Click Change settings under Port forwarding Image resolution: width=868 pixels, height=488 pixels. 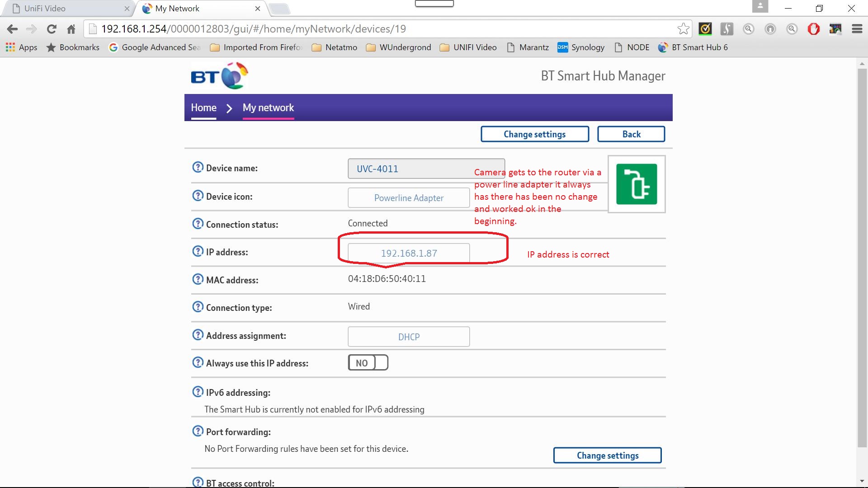(x=608, y=455)
